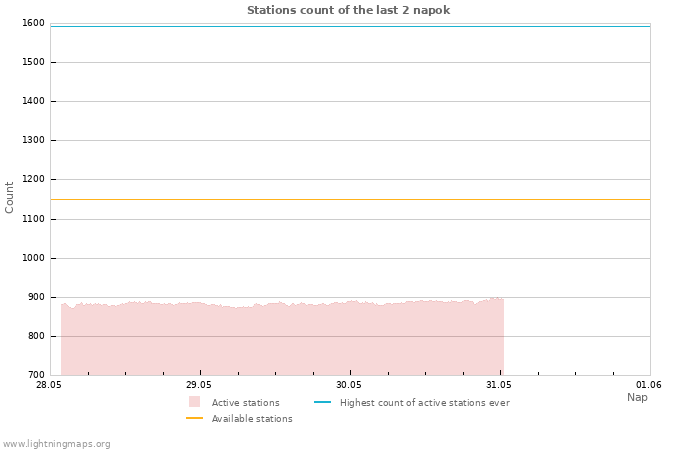The width and height of the screenshot is (700, 450).
Task: Click the 1600 y-axis value label
Action: click(33, 23)
